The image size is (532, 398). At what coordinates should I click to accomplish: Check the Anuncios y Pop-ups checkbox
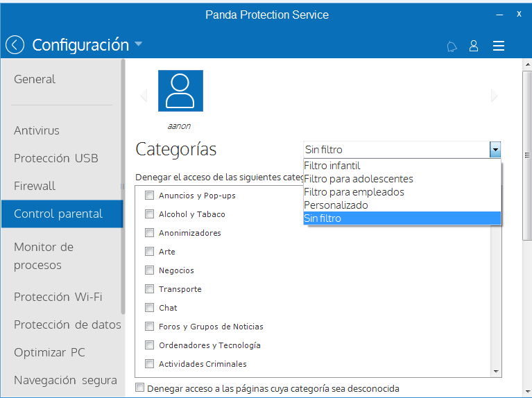click(x=149, y=195)
